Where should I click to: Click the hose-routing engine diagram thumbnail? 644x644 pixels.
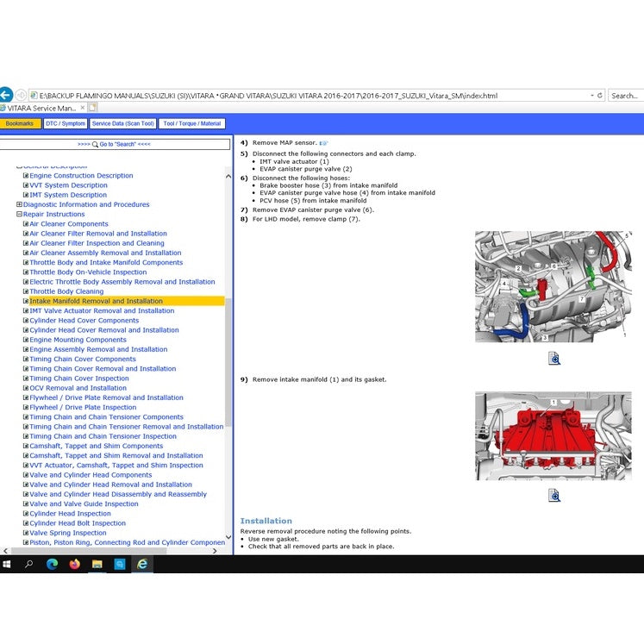coord(553,287)
